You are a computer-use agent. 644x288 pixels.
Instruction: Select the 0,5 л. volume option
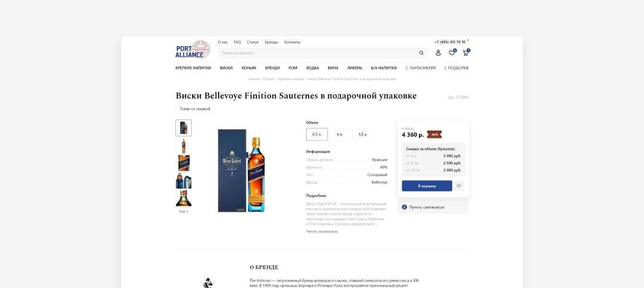point(317,134)
